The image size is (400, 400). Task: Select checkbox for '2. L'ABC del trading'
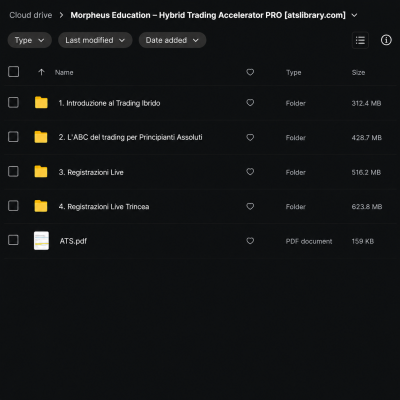[13, 137]
